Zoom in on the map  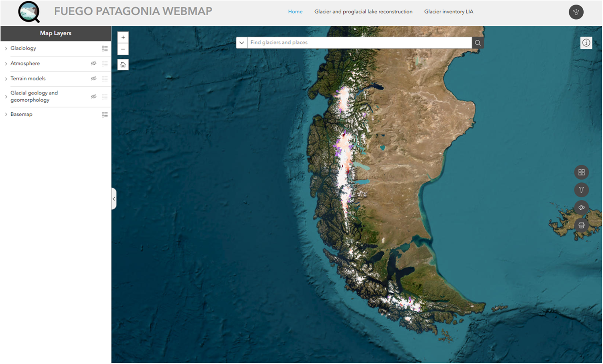pyautogui.click(x=123, y=37)
